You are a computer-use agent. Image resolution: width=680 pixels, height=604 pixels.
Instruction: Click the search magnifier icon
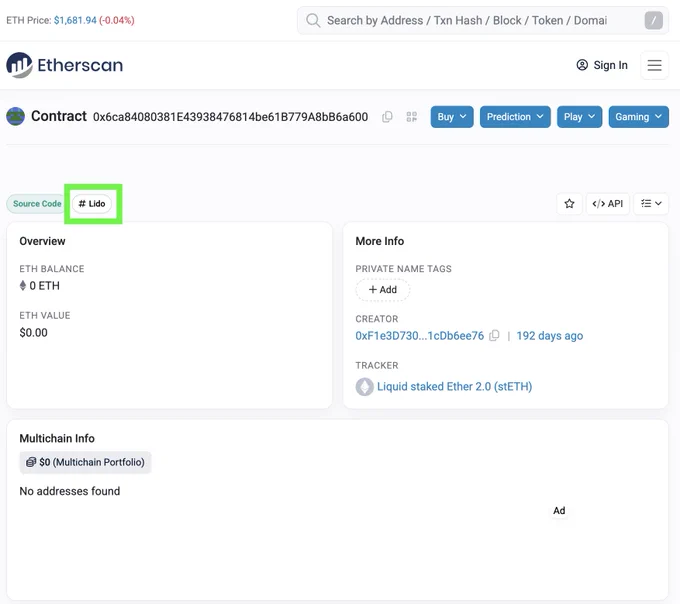[313, 20]
